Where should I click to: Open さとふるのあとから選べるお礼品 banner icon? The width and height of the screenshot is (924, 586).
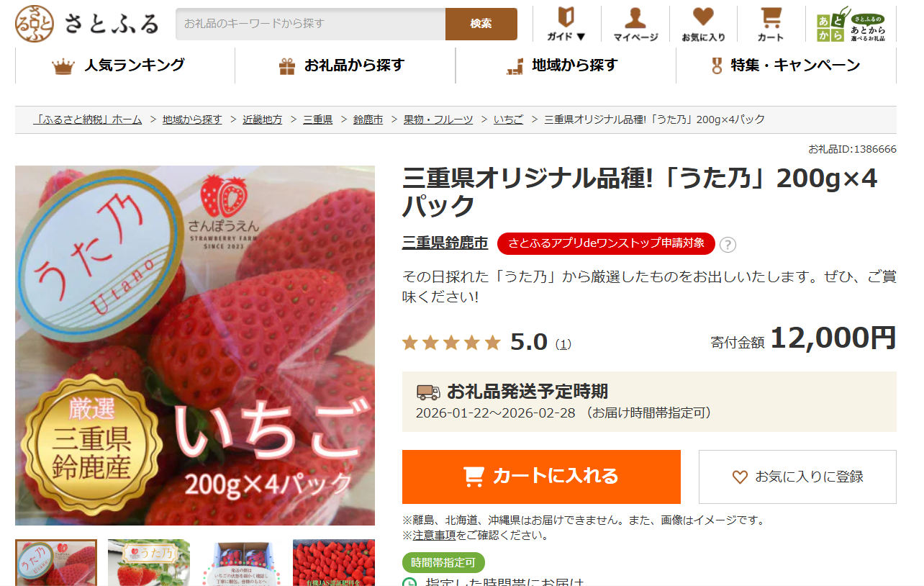(x=851, y=26)
